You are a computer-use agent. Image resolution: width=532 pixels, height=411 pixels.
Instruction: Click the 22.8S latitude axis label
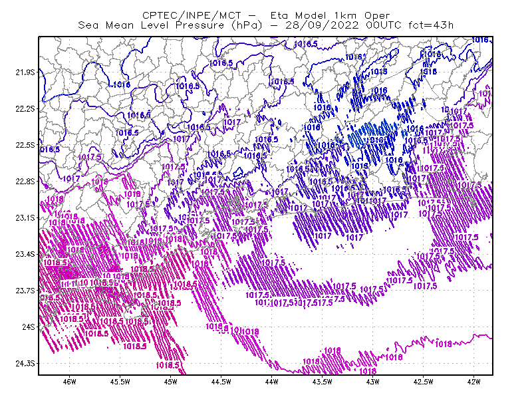25,182
